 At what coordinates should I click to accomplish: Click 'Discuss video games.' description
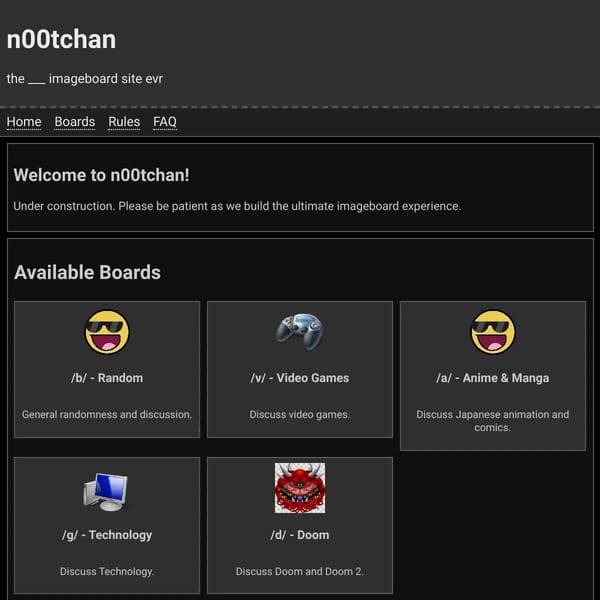(300, 414)
